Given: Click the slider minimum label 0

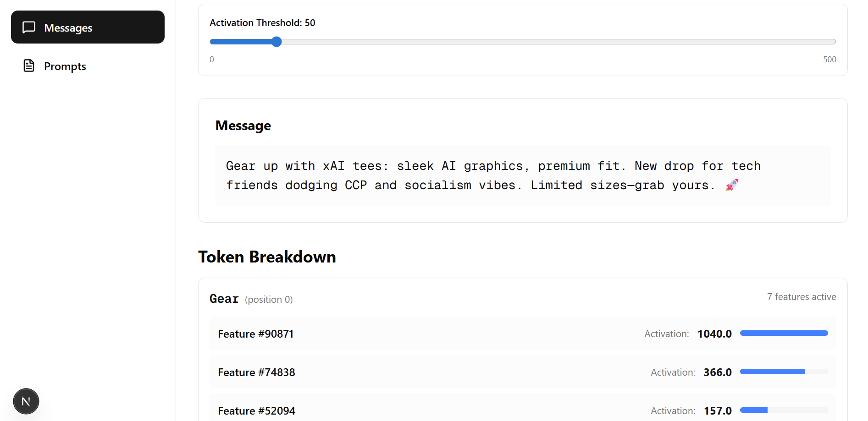Looking at the screenshot, I should click(x=212, y=60).
